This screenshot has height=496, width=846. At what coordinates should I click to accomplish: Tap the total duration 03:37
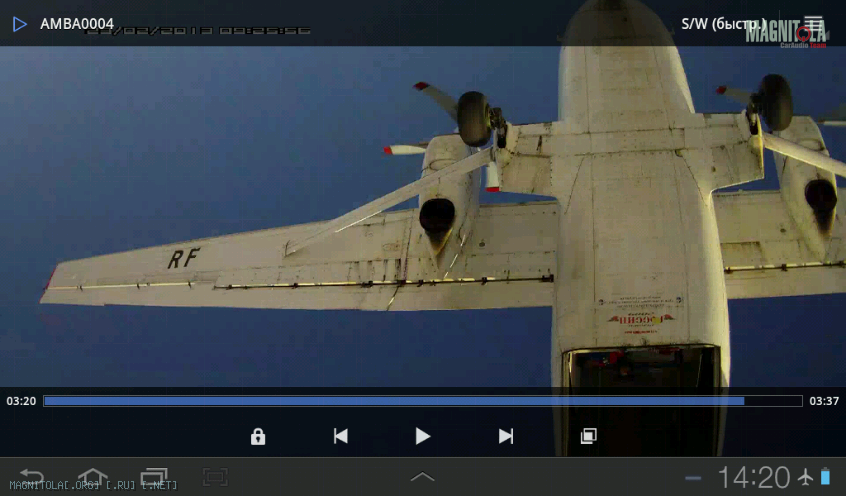pos(824,401)
